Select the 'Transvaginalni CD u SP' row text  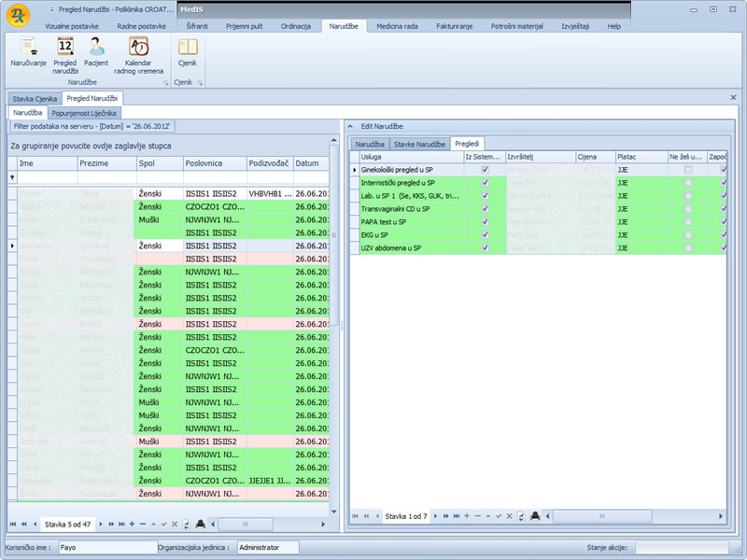tap(395, 208)
